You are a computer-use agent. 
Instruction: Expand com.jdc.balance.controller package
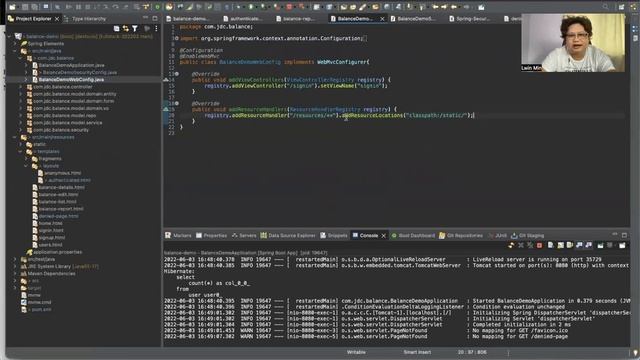[x=21, y=87]
